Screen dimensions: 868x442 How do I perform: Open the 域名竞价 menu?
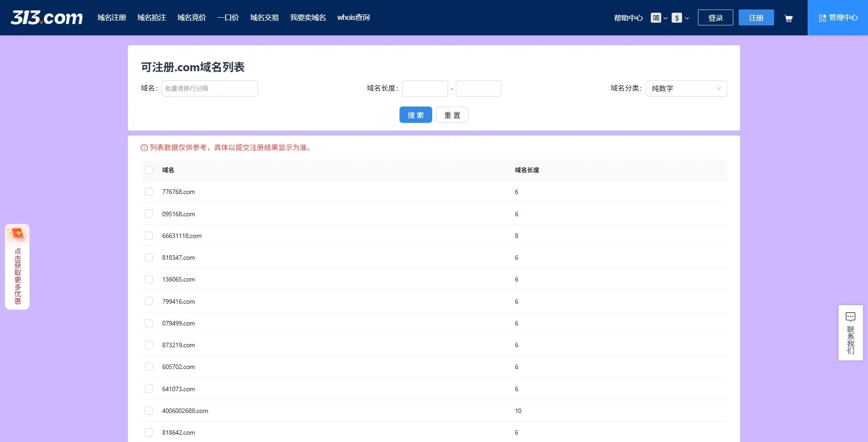pos(191,17)
